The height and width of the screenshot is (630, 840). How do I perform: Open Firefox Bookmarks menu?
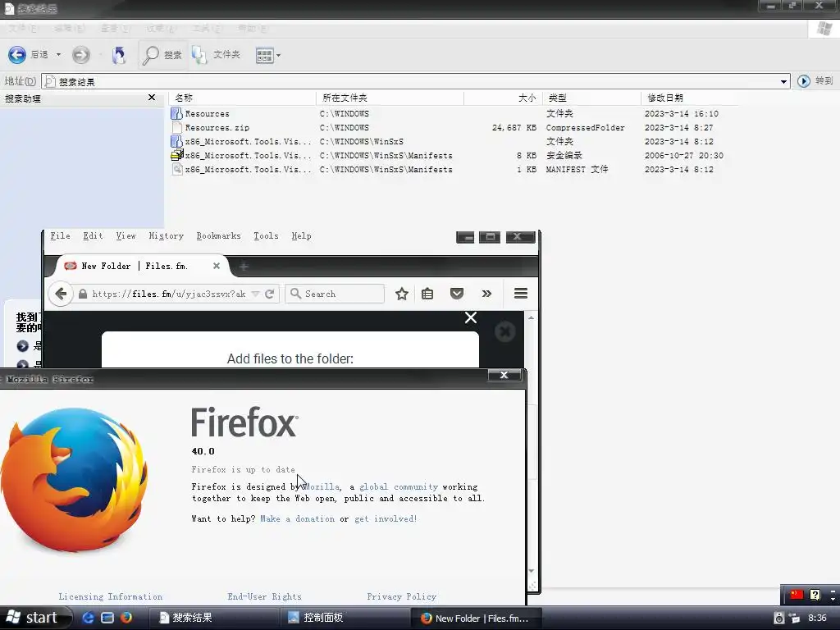pyautogui.click(x=218, y=235)
